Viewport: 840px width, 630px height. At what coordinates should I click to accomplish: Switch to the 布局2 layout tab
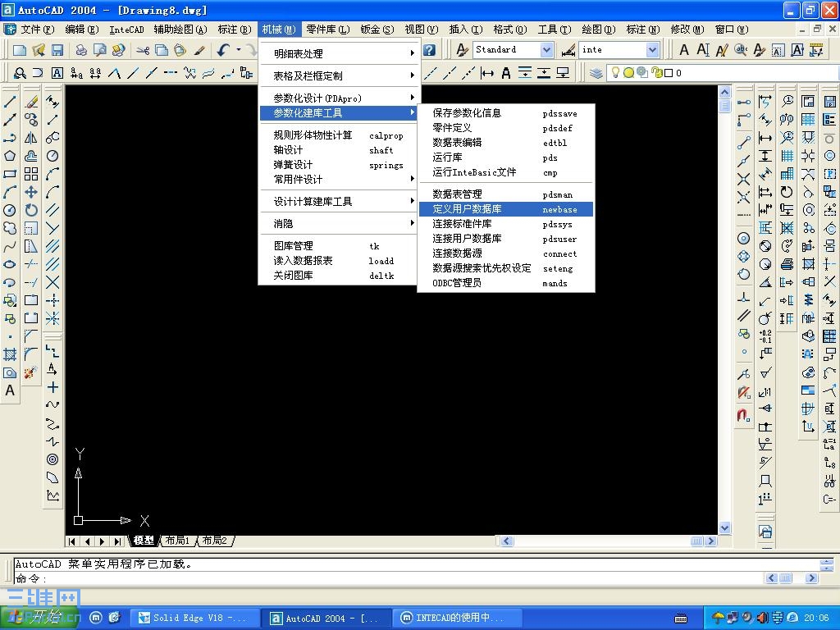(214, 541)
